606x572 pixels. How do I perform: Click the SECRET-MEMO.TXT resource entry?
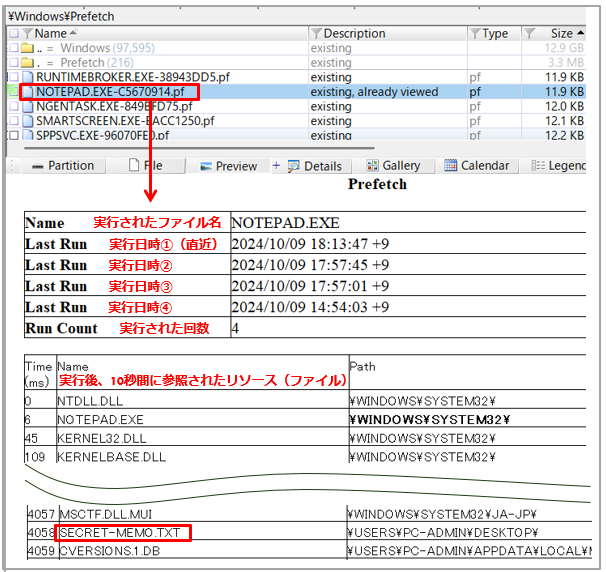point(120,533)
